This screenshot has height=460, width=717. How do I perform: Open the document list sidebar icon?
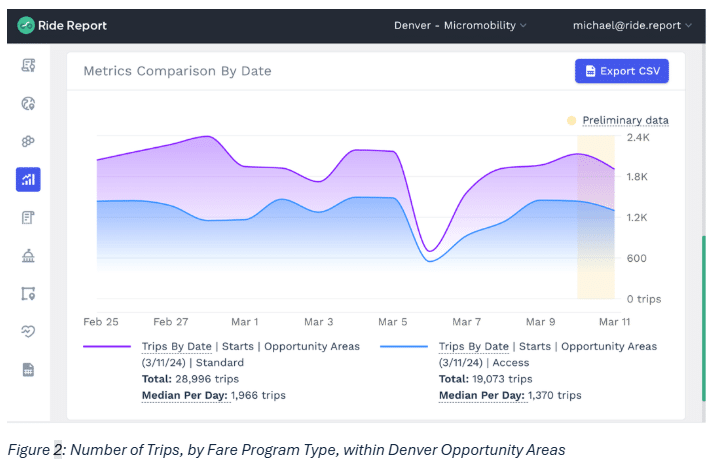(29, 217)
